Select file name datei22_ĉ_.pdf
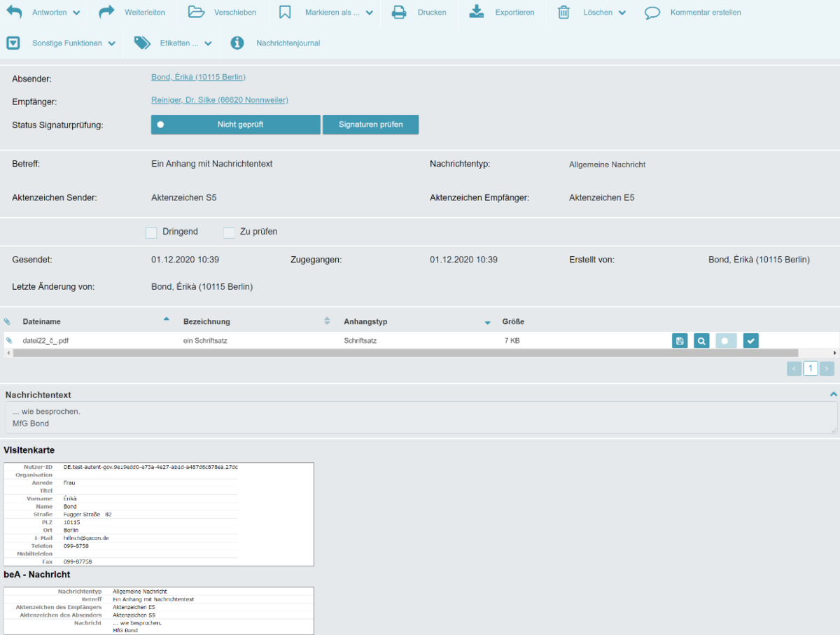This screenshot has height=635, width=840. coord(45,341)
